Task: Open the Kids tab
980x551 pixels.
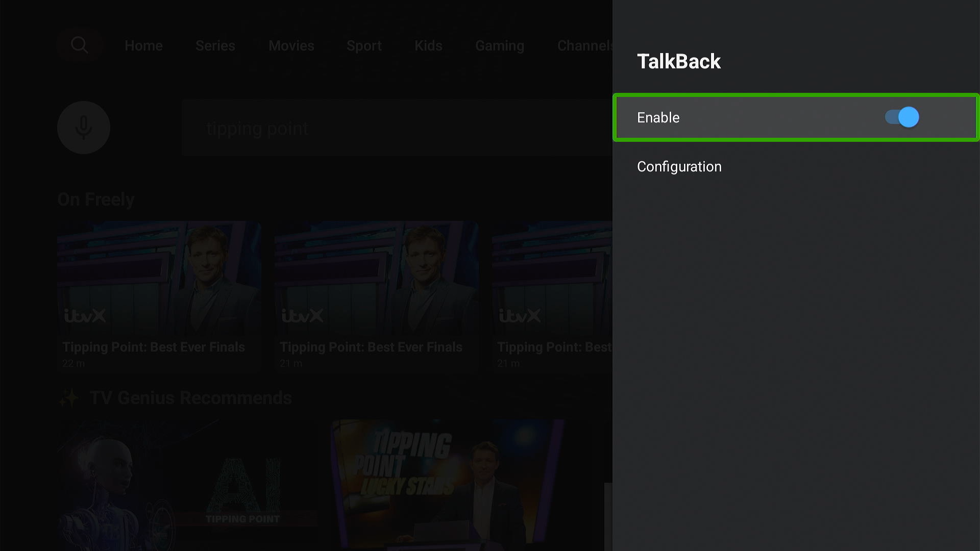Action: [x=428, y=46]
